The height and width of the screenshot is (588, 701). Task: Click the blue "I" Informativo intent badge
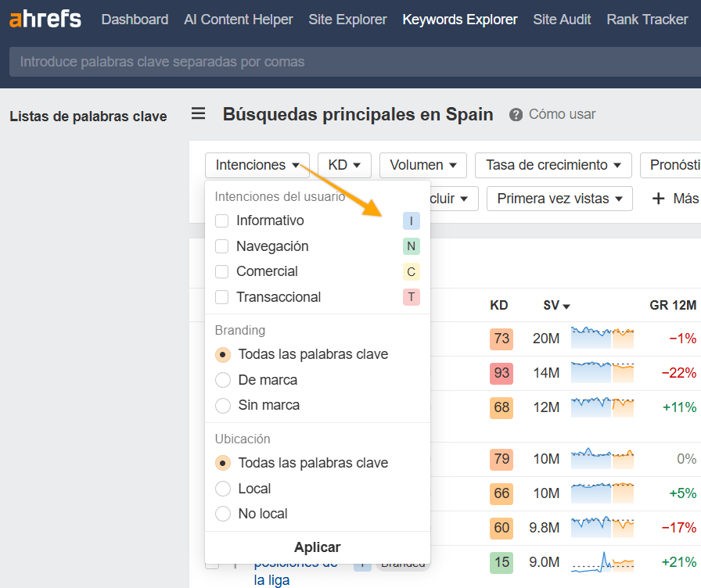click(411, 220)
